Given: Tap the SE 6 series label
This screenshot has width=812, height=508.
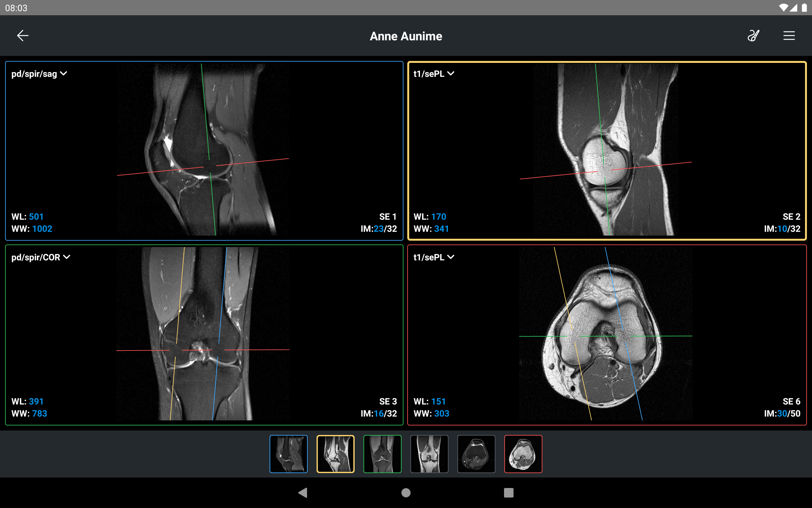Looking at the screenshot, I should point(791,402).
